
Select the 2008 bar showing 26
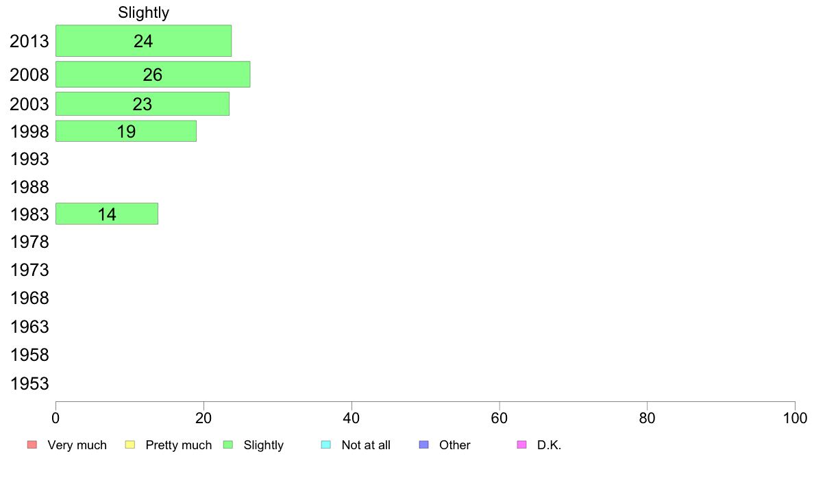[153, 74]
